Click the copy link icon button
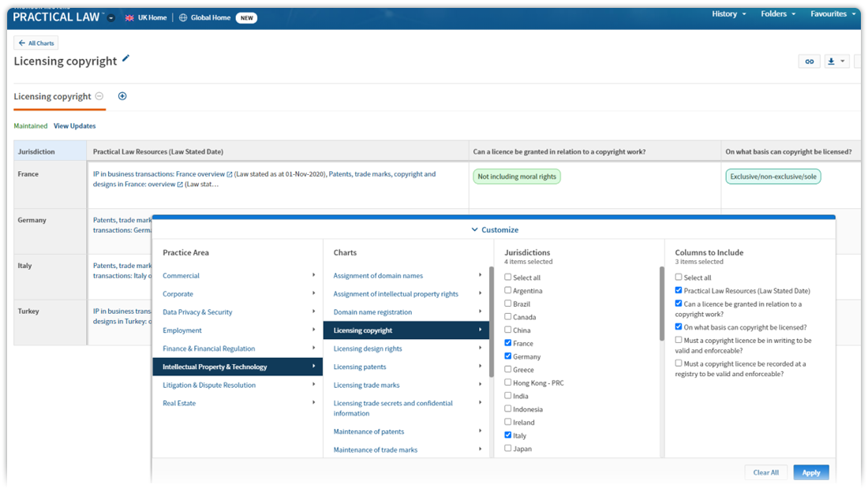 point(809,61)
